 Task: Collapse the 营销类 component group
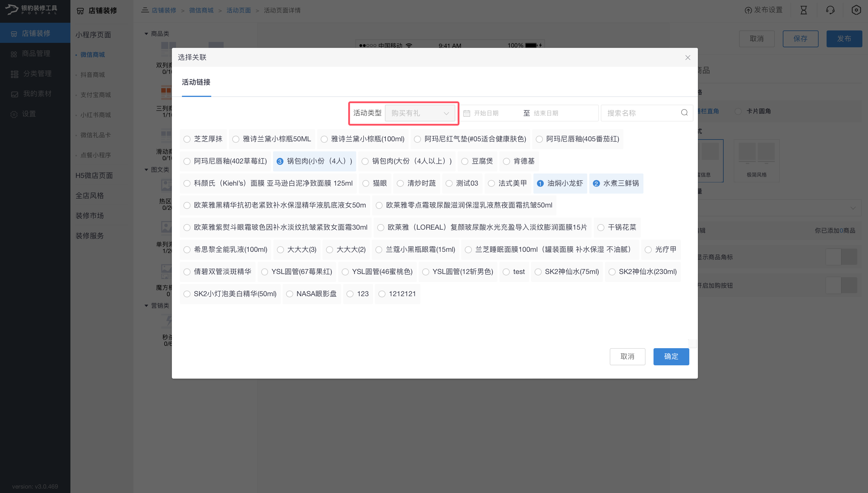(x=146, y=306)
